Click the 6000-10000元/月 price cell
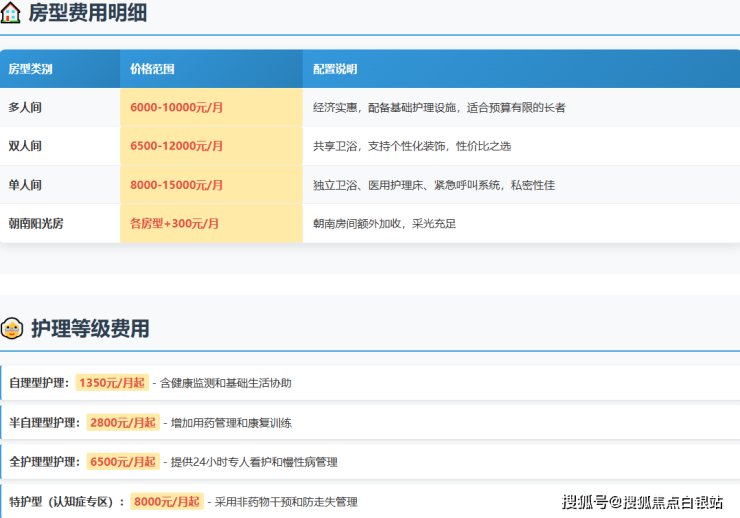Screen dimensions: 740x518 click(x=177, y=107)
